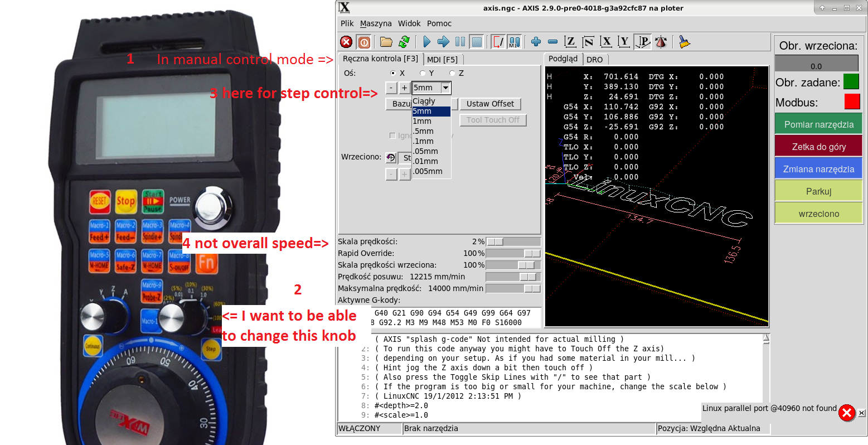
Task: Toggle the machine power icon
Action: pyautogui.click(x=364, y=42)
